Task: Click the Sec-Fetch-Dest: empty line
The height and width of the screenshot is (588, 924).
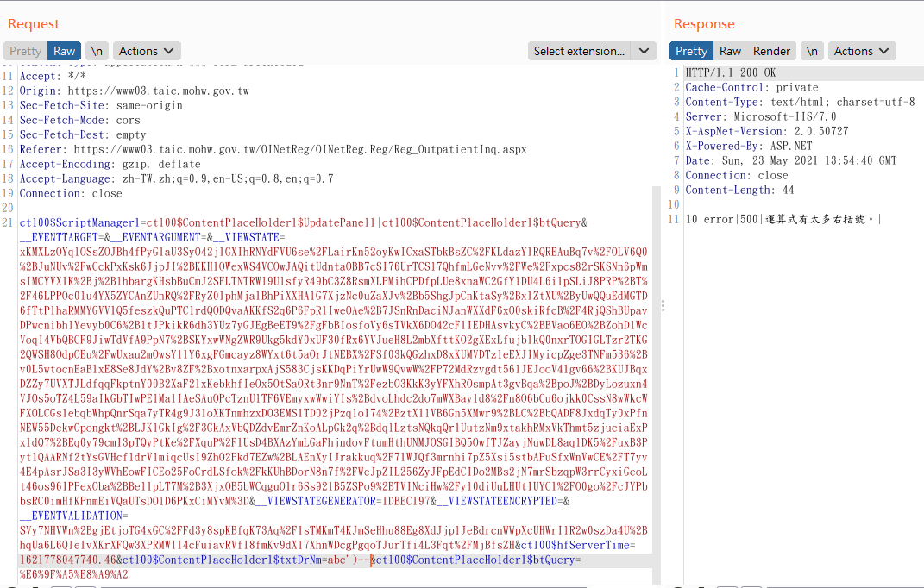Action: tap(83, 134)
